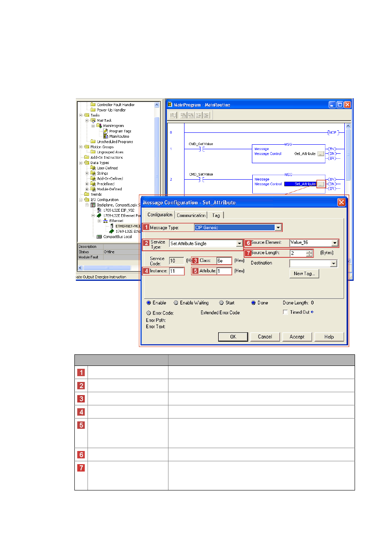Switch to the Tag tab
Image resolution: width=392 pixels, height=555 pixels.
click(216, 215)
